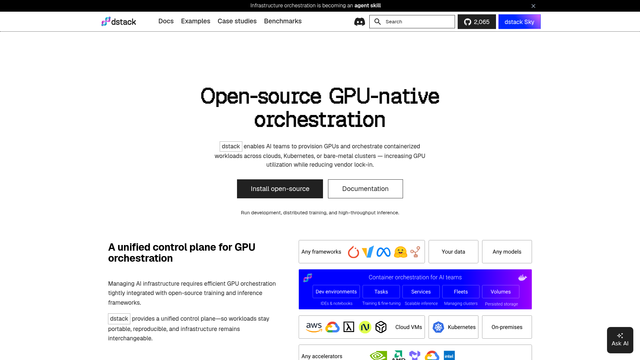Click the Any models card
Image resolution: width=640 pixels, height=360 pixels.
coord(507,252)
